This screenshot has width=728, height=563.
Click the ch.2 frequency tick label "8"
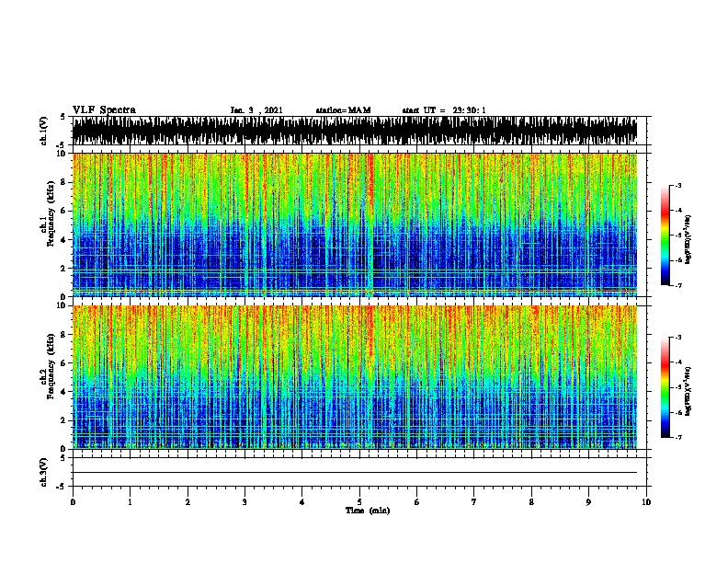click(x=64, y=335)
